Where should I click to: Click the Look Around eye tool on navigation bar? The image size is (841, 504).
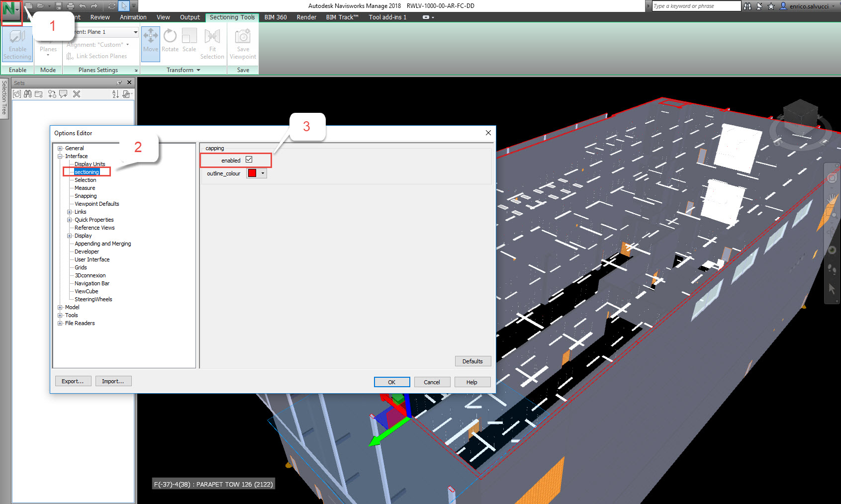click(x=832, y=250)
